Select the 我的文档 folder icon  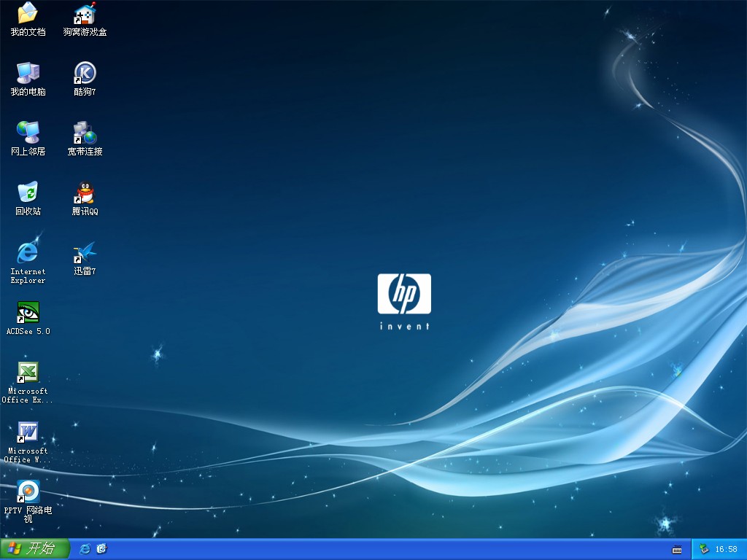tap(28, 13)
